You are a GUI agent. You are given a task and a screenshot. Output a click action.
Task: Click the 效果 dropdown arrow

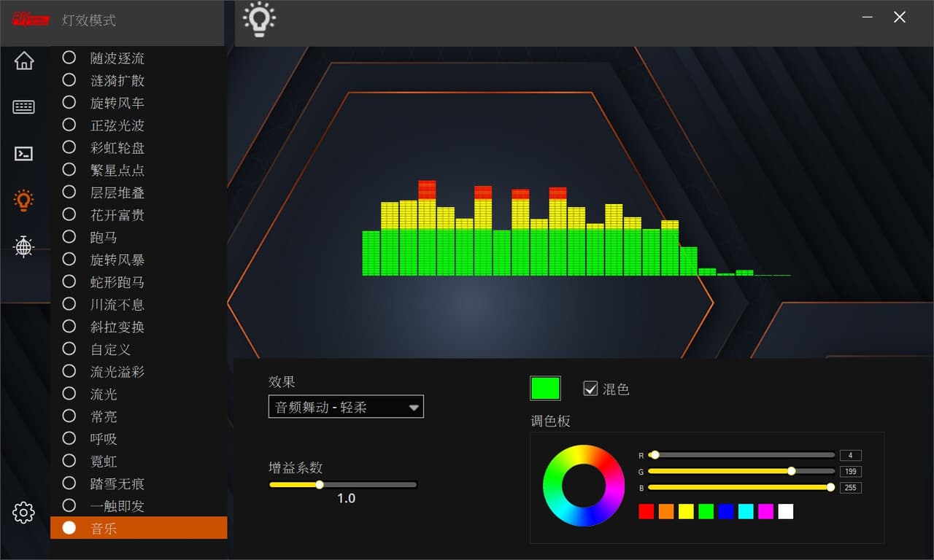tap(414, 408)
